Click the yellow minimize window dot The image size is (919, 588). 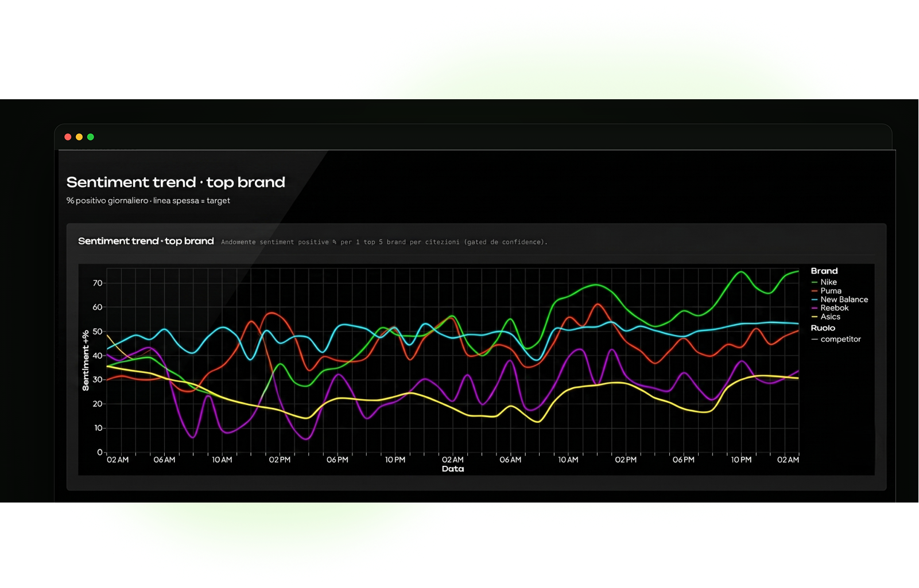pyautogui.click(x=79, y=137)
